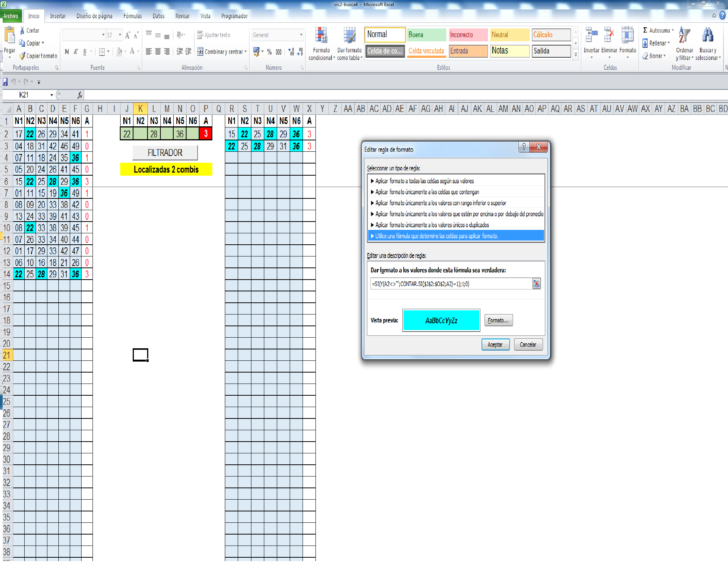Open the font name dropdown
728x563 pixels.
pyautogui.click(x=103, y=35)
